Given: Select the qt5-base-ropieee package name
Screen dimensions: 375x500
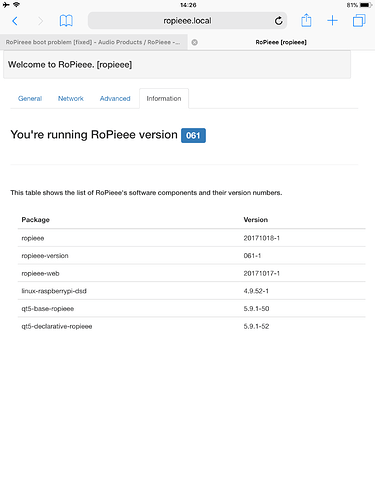Looking at the screenshot, I should pyautogui.click(x=48, y=309).
